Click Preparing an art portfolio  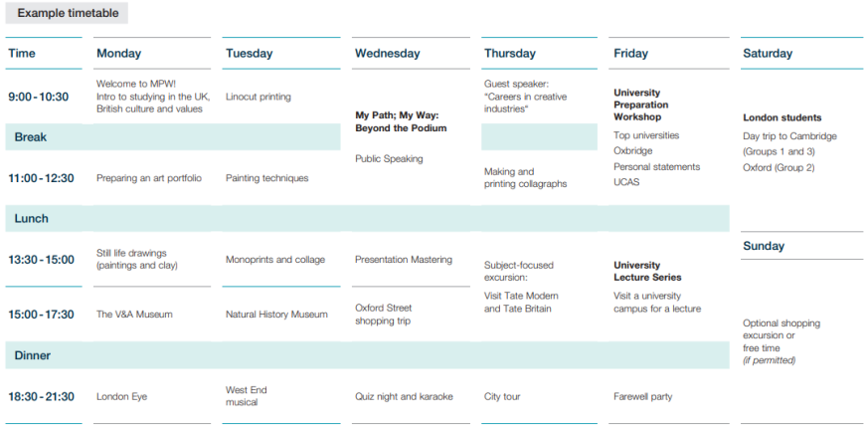(x=149, y=178)
